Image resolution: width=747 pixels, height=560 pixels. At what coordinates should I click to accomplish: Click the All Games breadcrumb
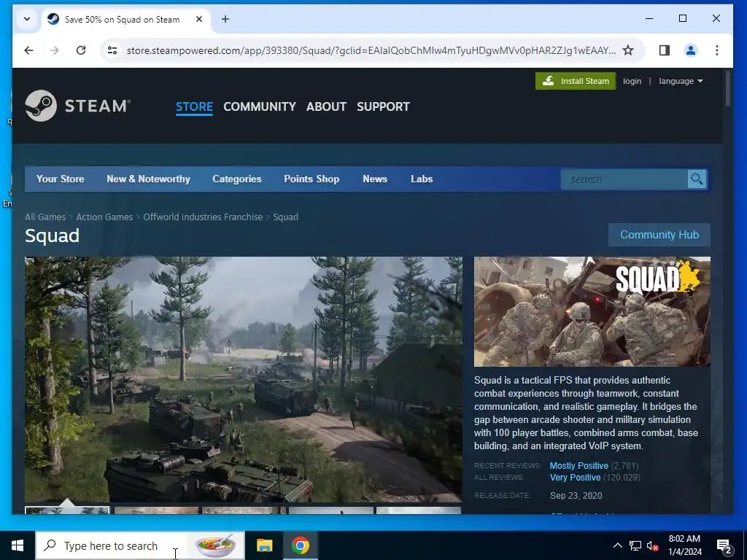pyautogui.click(x=45, y=217)
